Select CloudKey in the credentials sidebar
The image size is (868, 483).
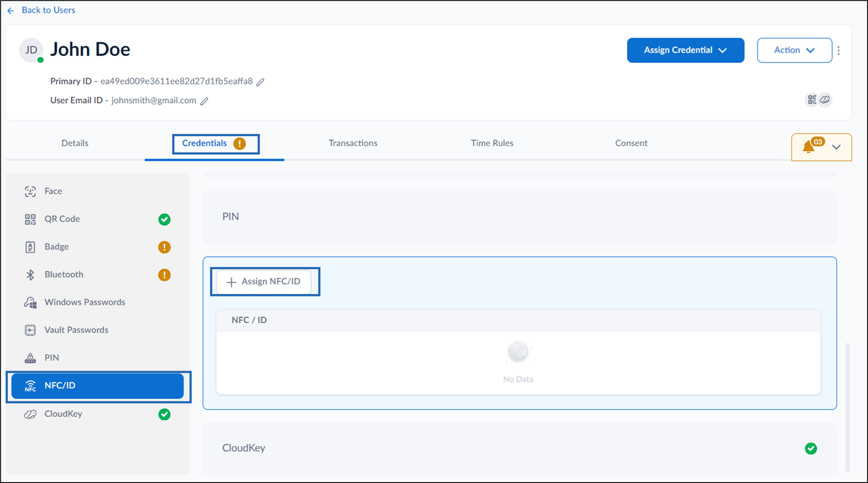97,414
